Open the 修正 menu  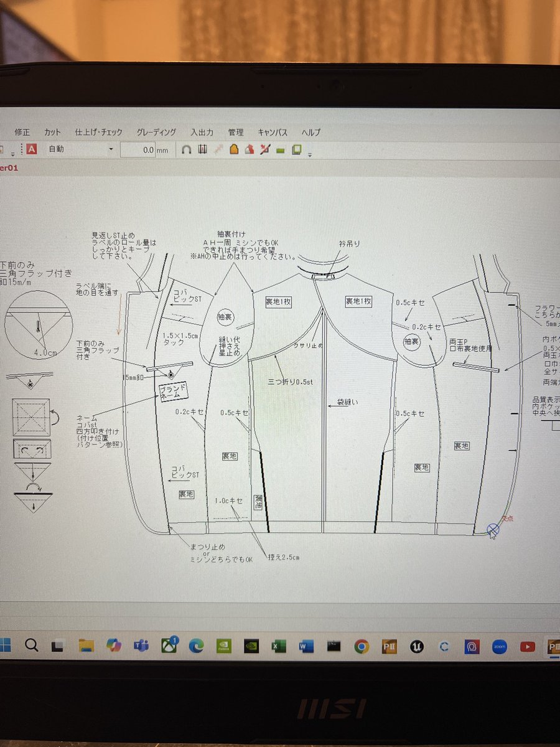tap(22, 133)
